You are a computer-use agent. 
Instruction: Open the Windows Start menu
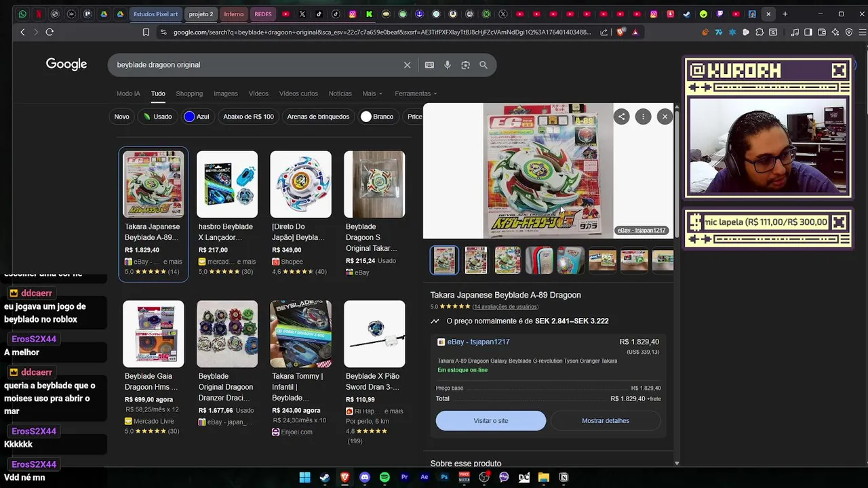pos(304,477)
